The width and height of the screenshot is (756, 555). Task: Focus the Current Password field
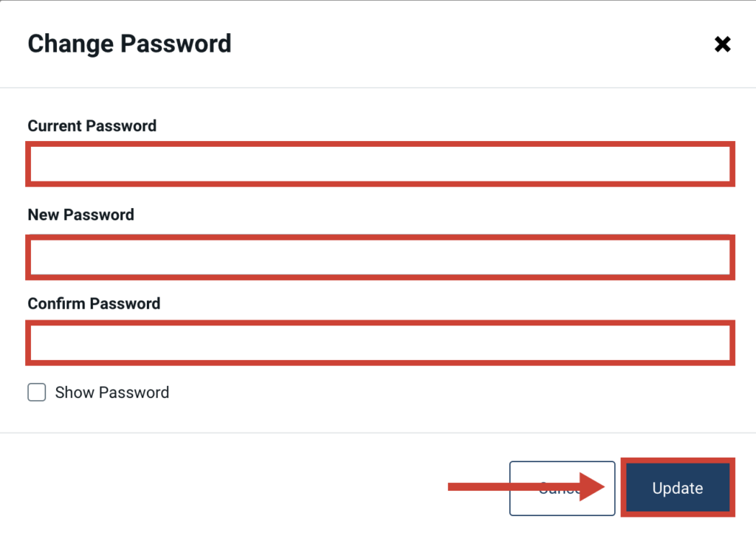point(380,164)
